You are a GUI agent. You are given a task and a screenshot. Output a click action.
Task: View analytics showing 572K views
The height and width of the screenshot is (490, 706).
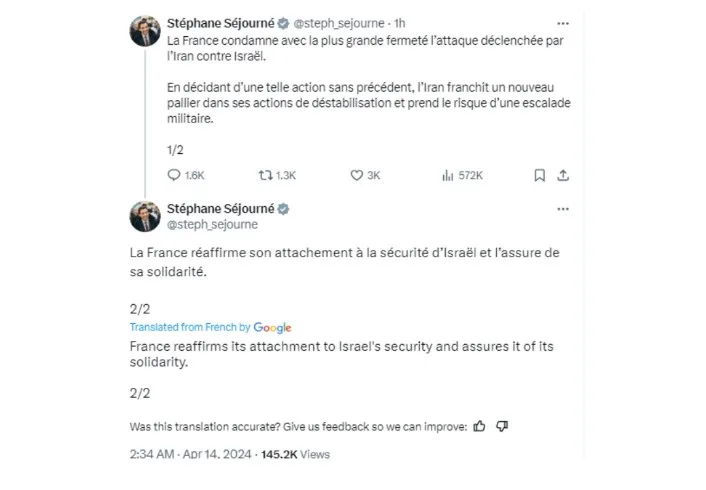tap(447, 175)
